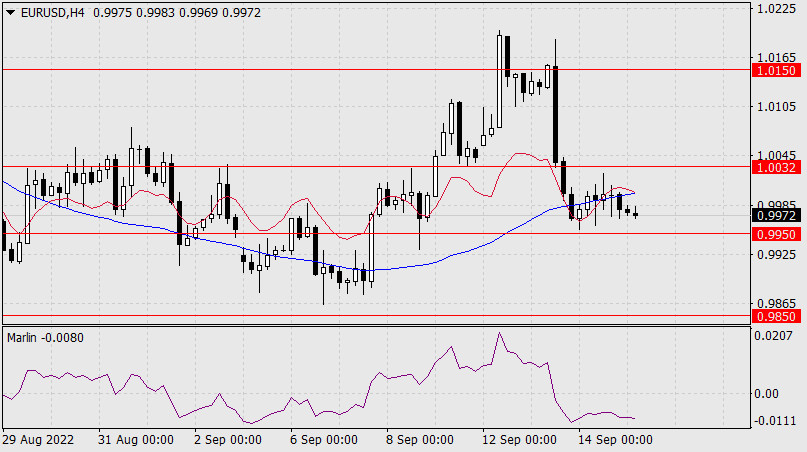The height and width of the screenshot is (452, 807).
Task: Click the black 0.9972 current price tag
Action: 776,215
